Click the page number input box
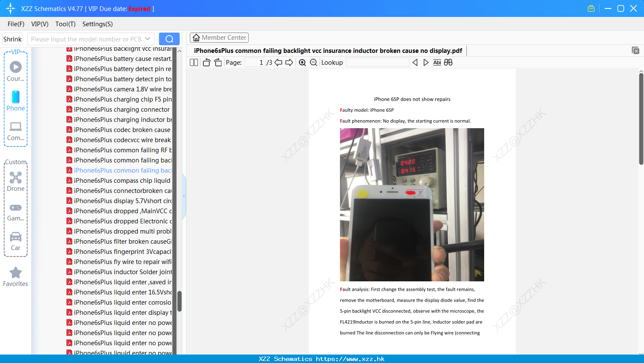Image resolution: width=644 pixels, height=363 pixels. [255, 63]
